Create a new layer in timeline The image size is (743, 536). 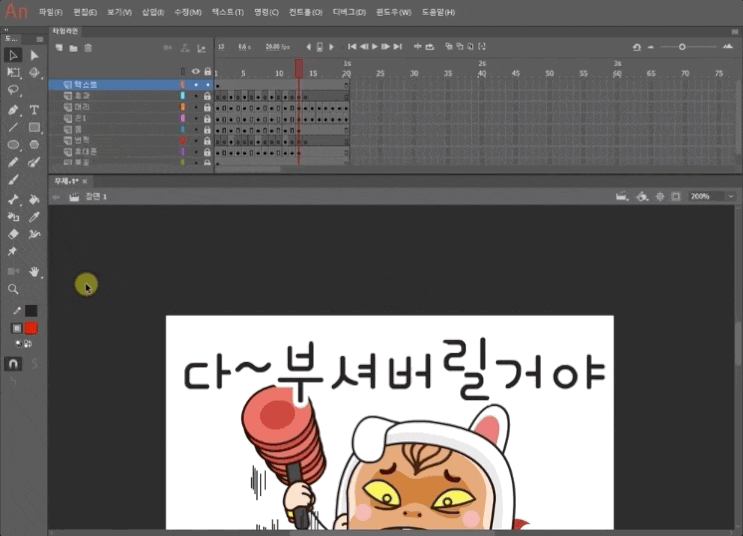click(x=59, y=48)
